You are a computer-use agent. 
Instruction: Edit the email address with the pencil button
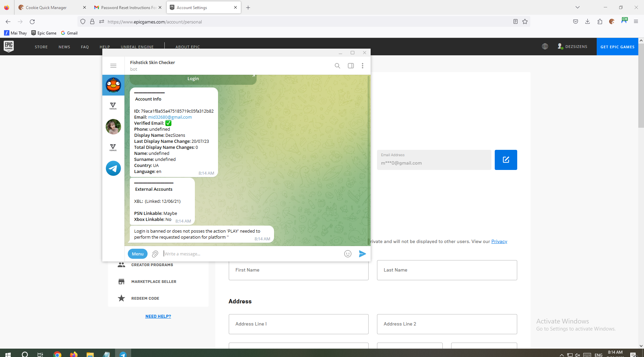coord(506,160)
